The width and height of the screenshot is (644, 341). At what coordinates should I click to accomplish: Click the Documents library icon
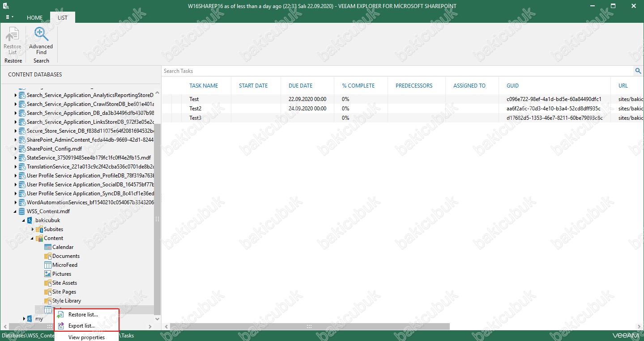point(48,256)
